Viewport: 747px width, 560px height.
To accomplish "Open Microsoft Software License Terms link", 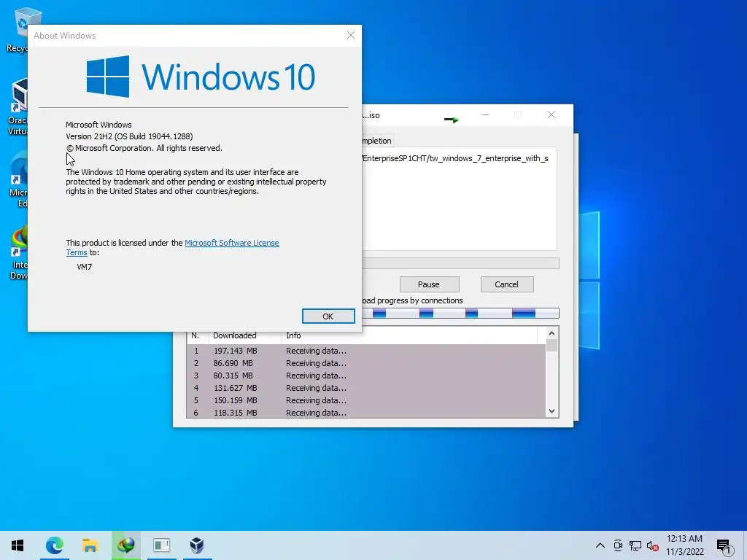I will tap(231, 243).
